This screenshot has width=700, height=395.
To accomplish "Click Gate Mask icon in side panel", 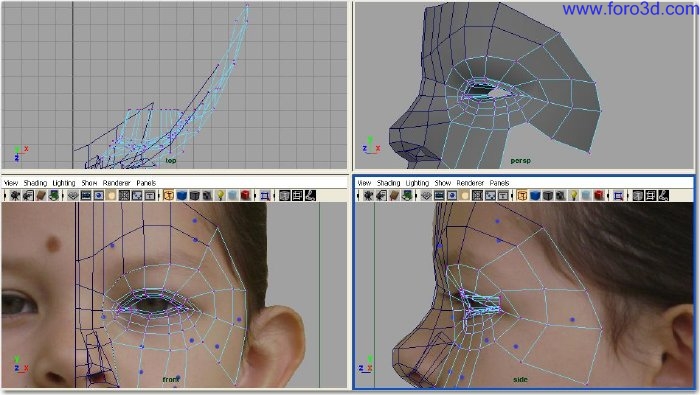I will coord(465,195).
